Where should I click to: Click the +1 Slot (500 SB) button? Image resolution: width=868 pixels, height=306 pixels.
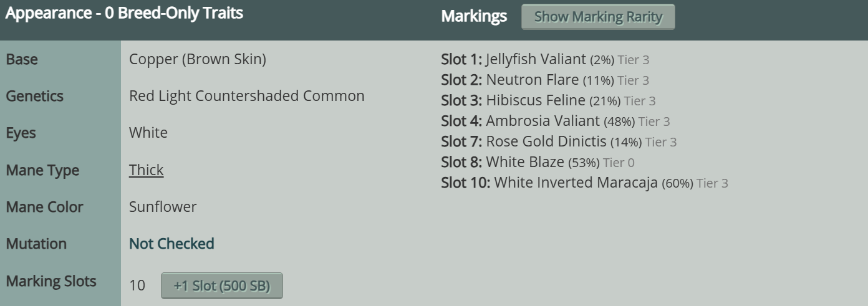pyautogui.click(x=221, y=286)
